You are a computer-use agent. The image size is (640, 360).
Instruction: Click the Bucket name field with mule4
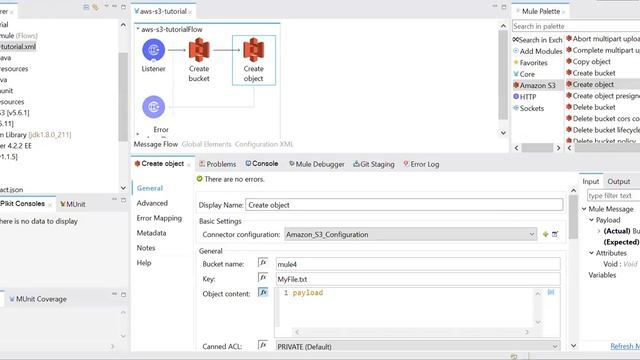[x=418, y=264]
